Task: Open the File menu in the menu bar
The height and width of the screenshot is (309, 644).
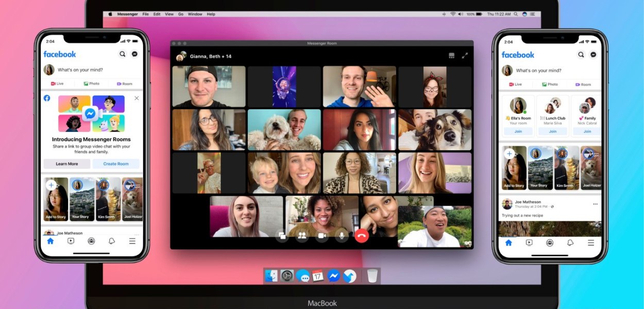Action: [x=145, y=14]
